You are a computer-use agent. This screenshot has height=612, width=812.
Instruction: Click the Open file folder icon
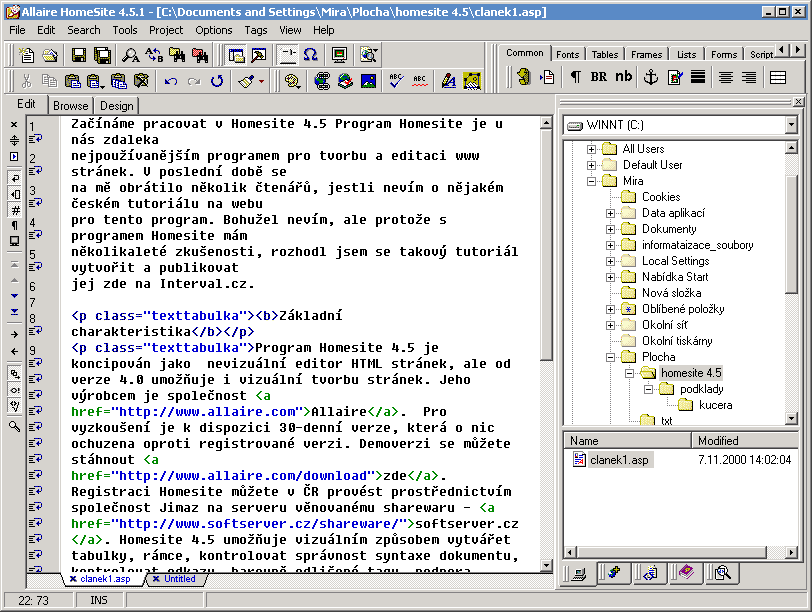pos(50,55)
